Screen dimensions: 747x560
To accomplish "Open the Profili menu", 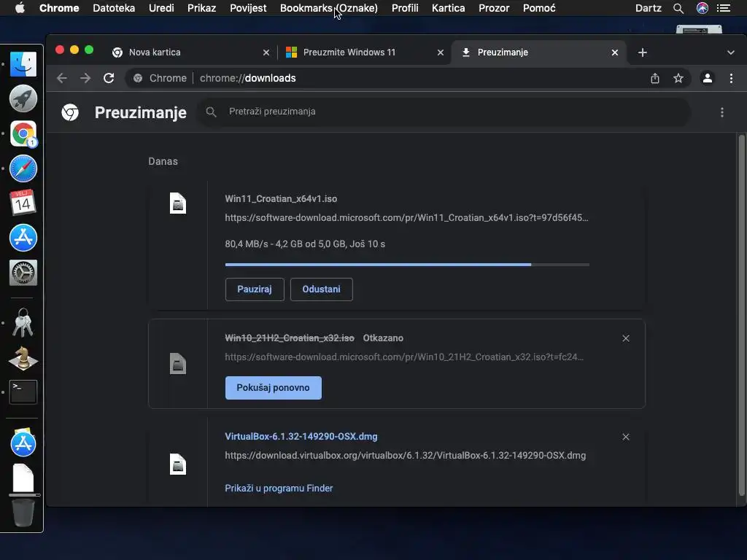I will (x=405, y=8).
